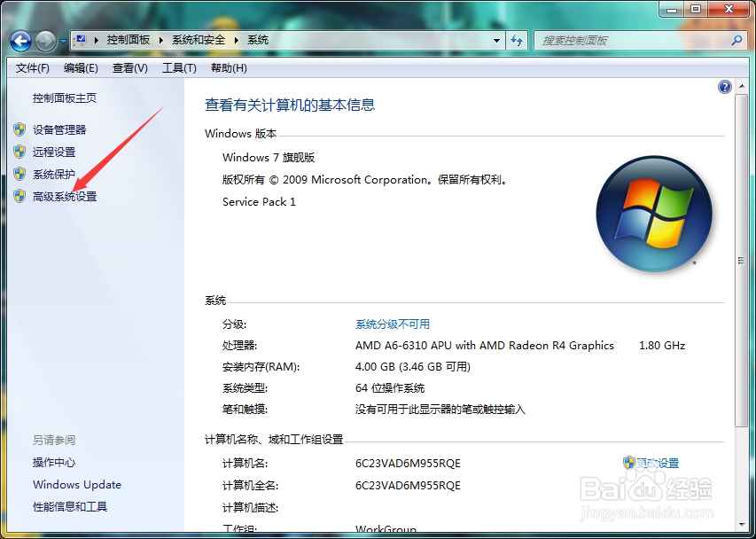This screenshot has height=539, width=756.
Task: Click the refresh button beside address bar
Action: [x=517, y=41]
